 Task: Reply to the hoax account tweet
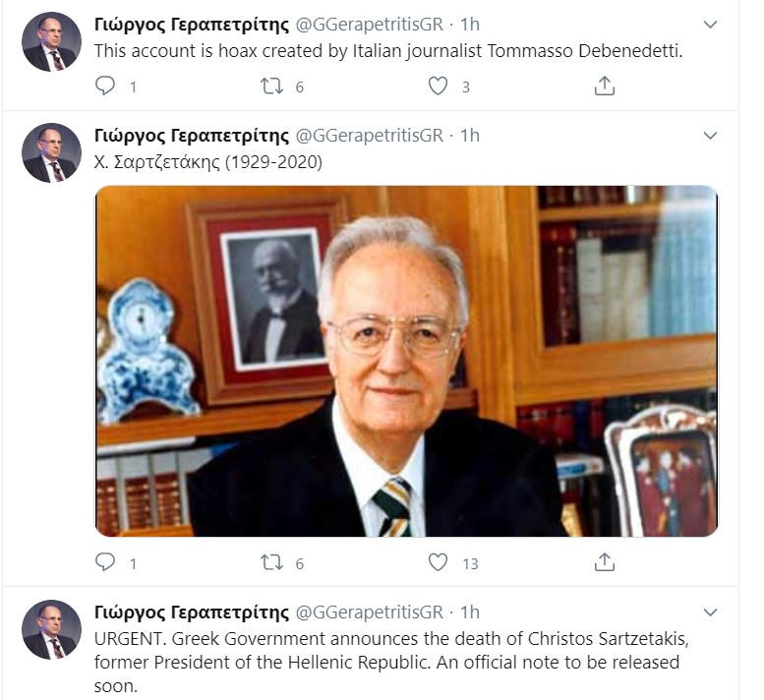point(105,86)
